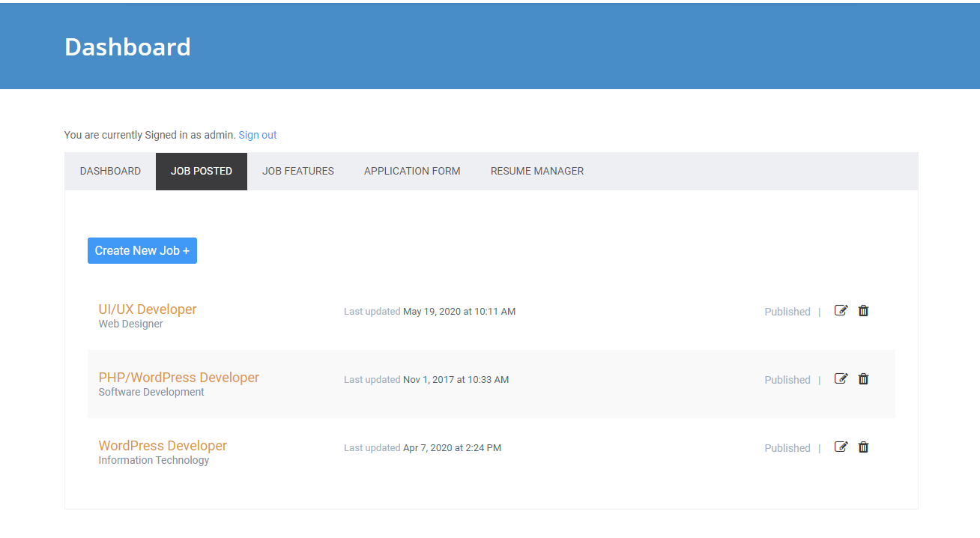
Task: Delete the WordPress Developer job
Action: (863, 447)
